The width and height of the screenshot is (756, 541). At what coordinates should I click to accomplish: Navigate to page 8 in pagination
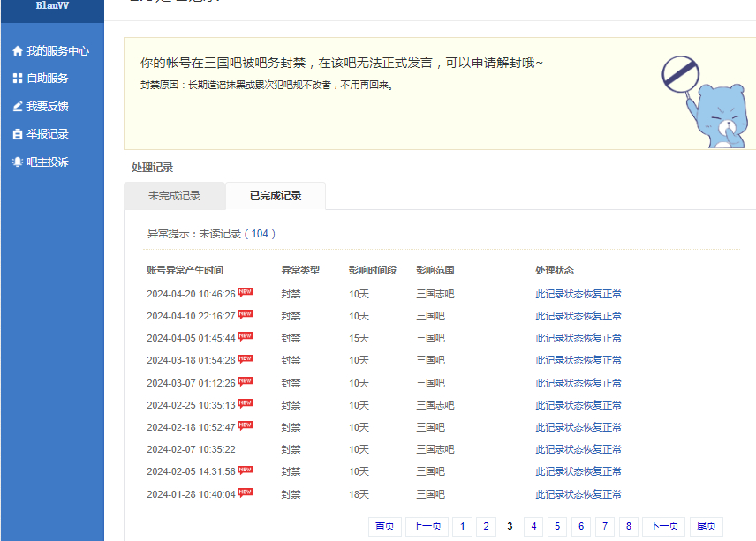click(628, 526)
